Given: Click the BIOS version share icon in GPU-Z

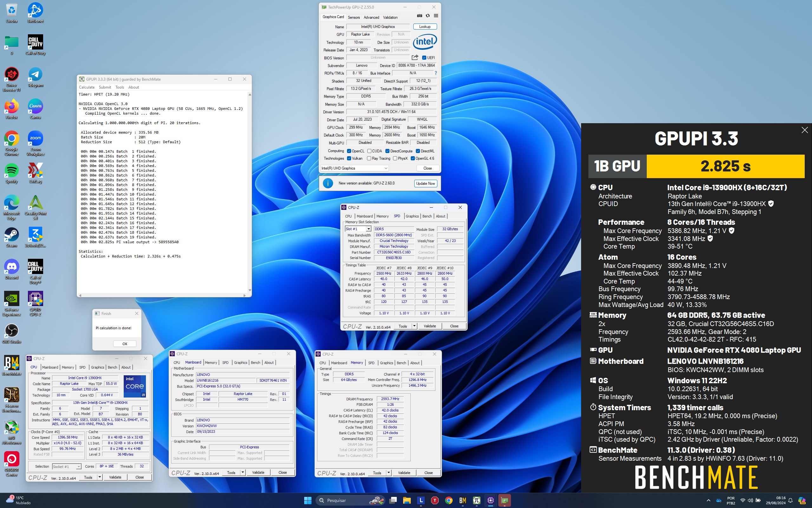Looking at the screenshot, I should click(x=415, y=57).
